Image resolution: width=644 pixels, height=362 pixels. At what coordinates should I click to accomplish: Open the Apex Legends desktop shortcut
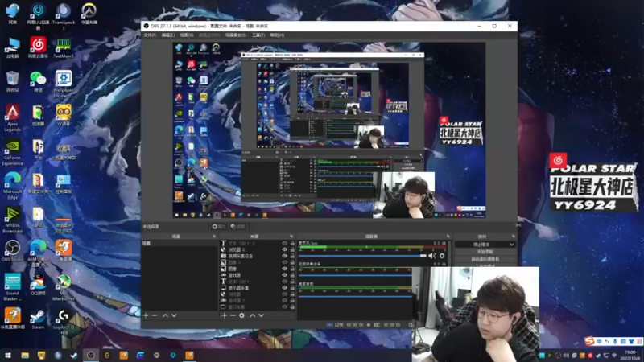coord(13,117)
